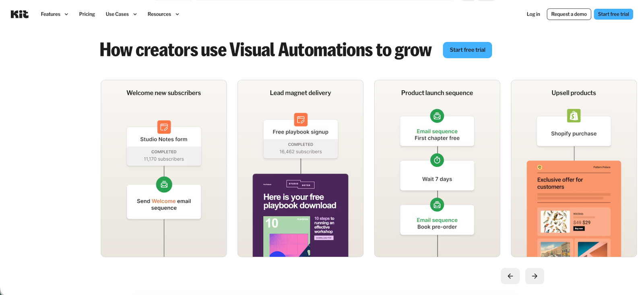
Task: Click the Shopify bag icon above Shopify purchase
Action: coord(574,116)
